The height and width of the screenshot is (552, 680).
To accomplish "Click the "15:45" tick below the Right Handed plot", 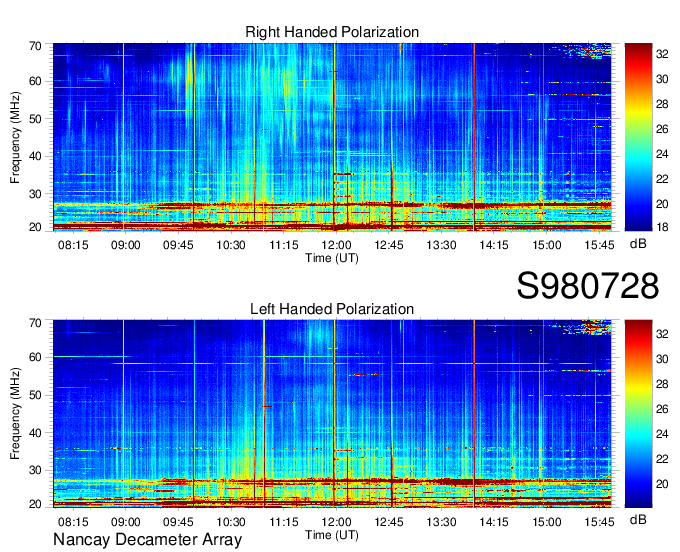I will (599, 245).
